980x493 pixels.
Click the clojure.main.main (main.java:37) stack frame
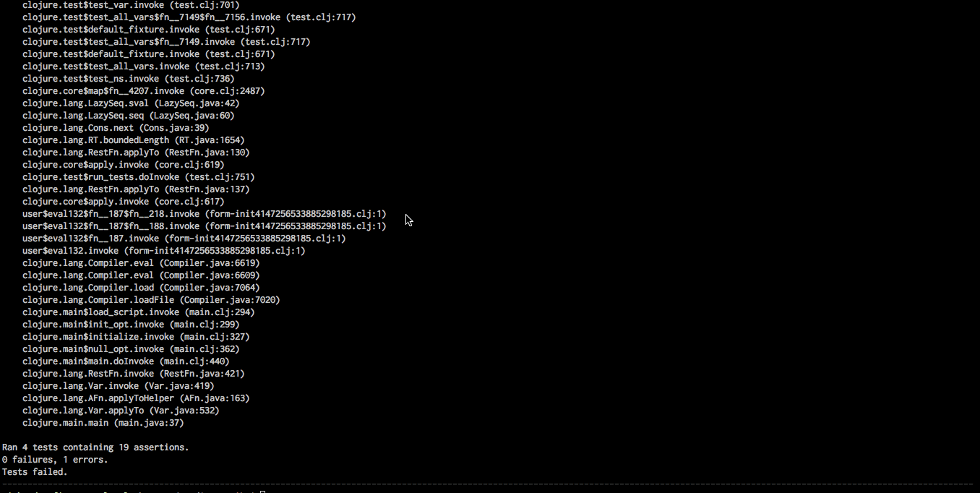click(x=103, y=423)
